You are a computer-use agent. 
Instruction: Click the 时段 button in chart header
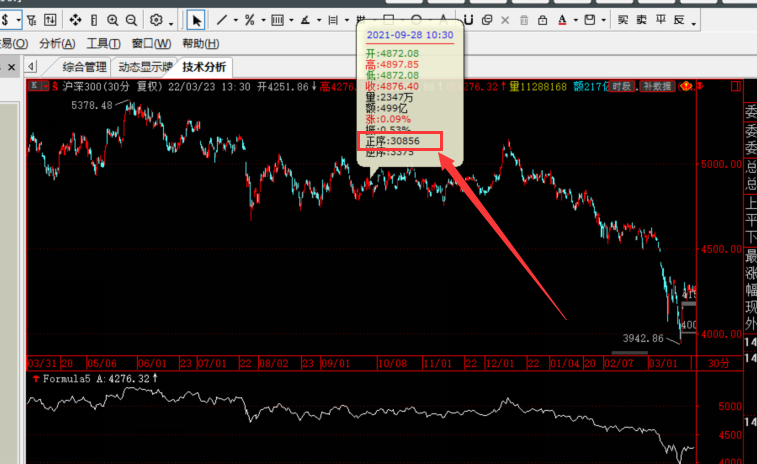tap(621, 88)
